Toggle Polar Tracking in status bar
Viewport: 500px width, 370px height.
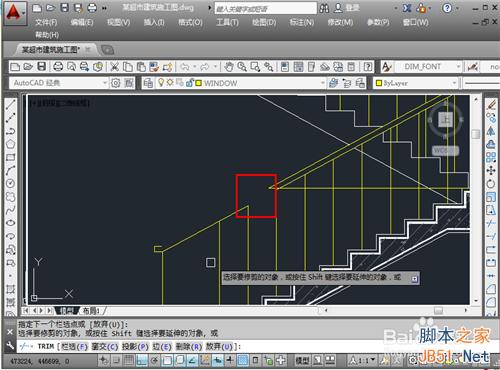[x=154, y=360]
